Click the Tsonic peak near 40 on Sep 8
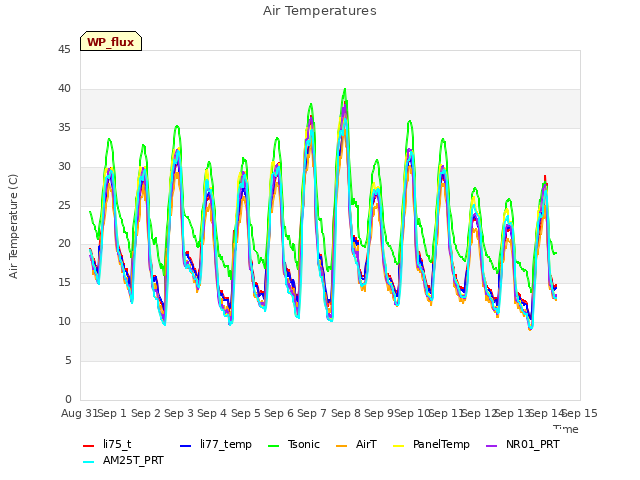The height and width of the screenshot is (480, 640). click(345, 89)
